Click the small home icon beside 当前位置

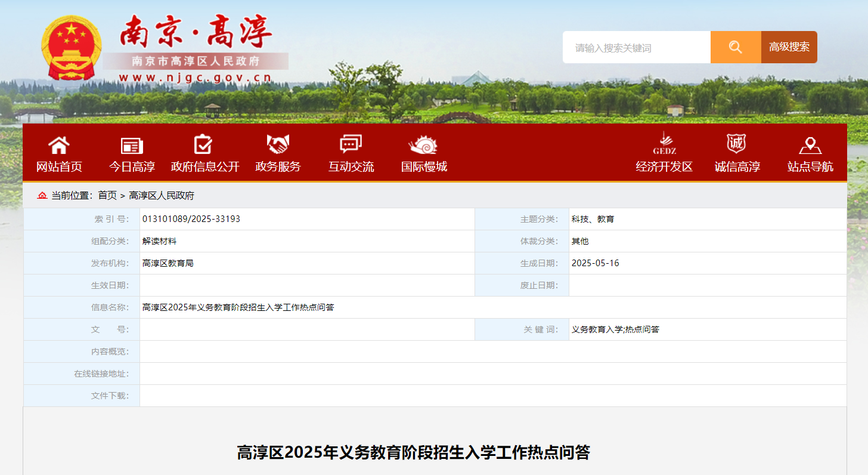point(42,196)
